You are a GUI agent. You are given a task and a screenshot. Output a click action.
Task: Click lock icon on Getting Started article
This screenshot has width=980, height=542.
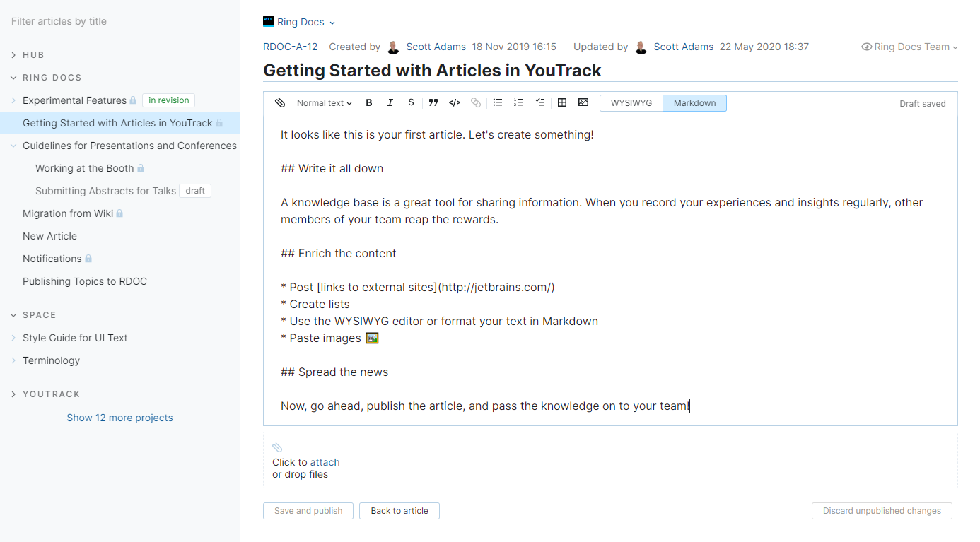click(x=219, y=123)
